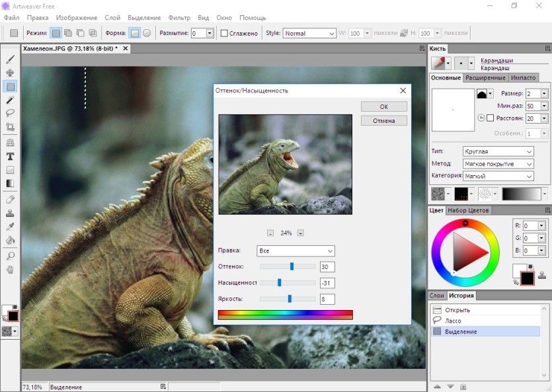Switch to the Набор Цветов tab
Image resolution: width=552 pixels, height=392 pixels.
coord(468,210)
